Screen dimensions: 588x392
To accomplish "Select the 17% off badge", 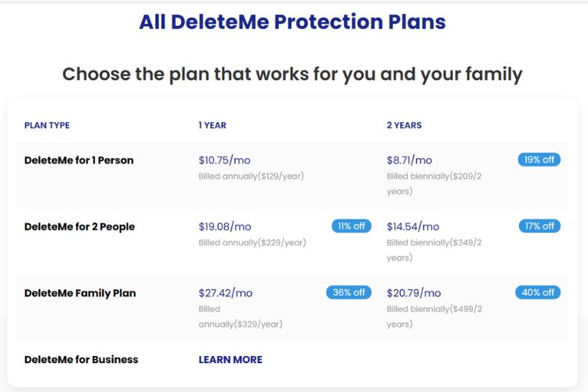I will (x=539, y=226).
